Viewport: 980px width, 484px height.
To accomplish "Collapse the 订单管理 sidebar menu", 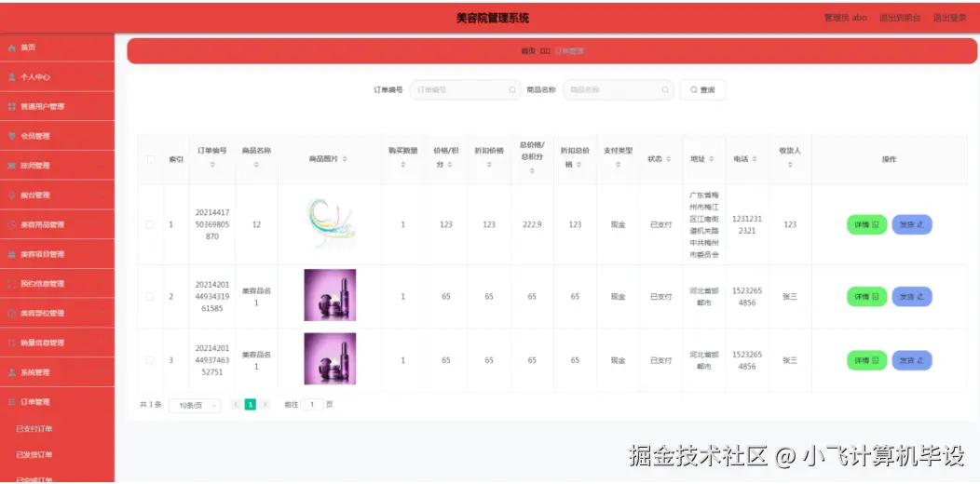I will 57,402.
